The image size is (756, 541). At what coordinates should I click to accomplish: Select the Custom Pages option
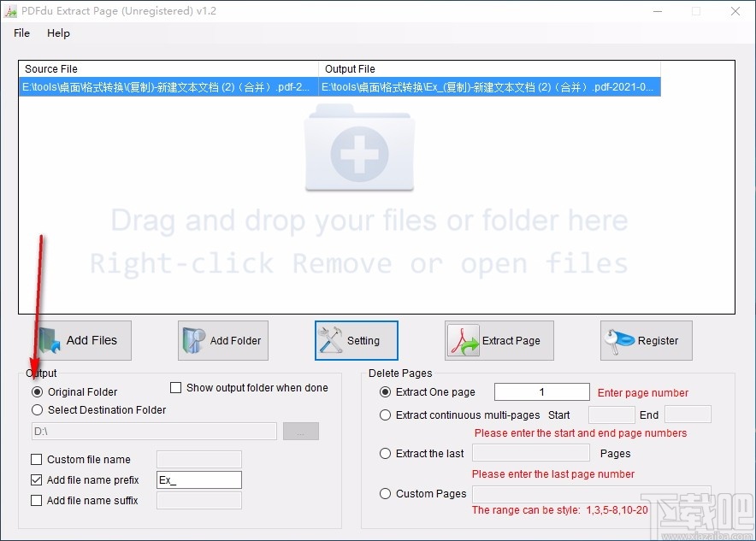point(385,493)
